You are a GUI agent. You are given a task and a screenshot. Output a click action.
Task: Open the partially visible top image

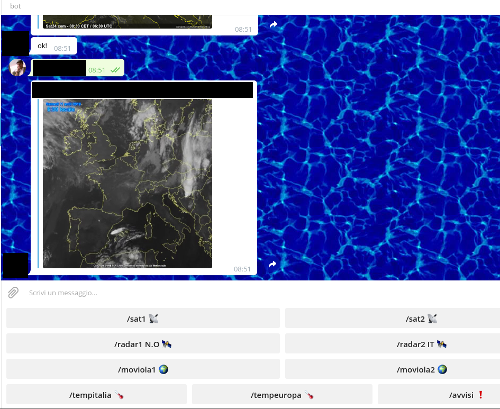[127, 22]
